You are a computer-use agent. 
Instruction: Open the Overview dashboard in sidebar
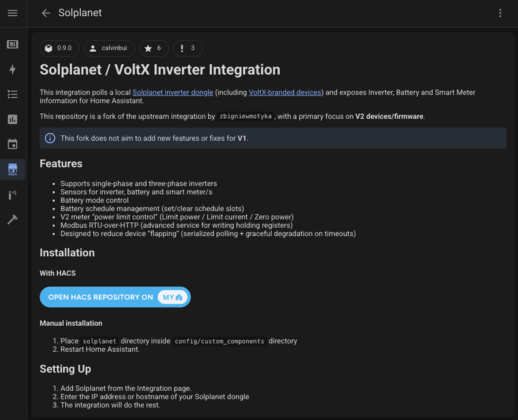coord(13,44)
